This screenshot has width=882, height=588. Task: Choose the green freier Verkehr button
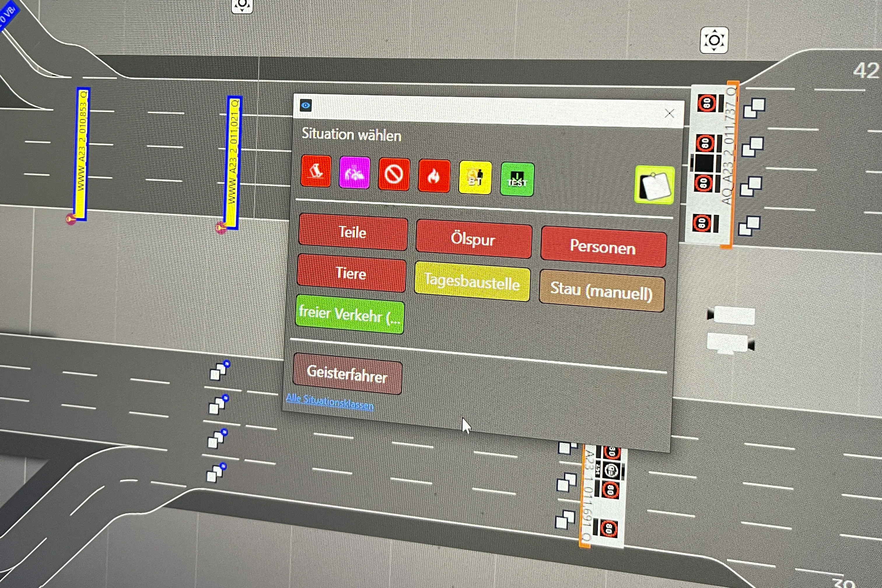pos(349,314)
